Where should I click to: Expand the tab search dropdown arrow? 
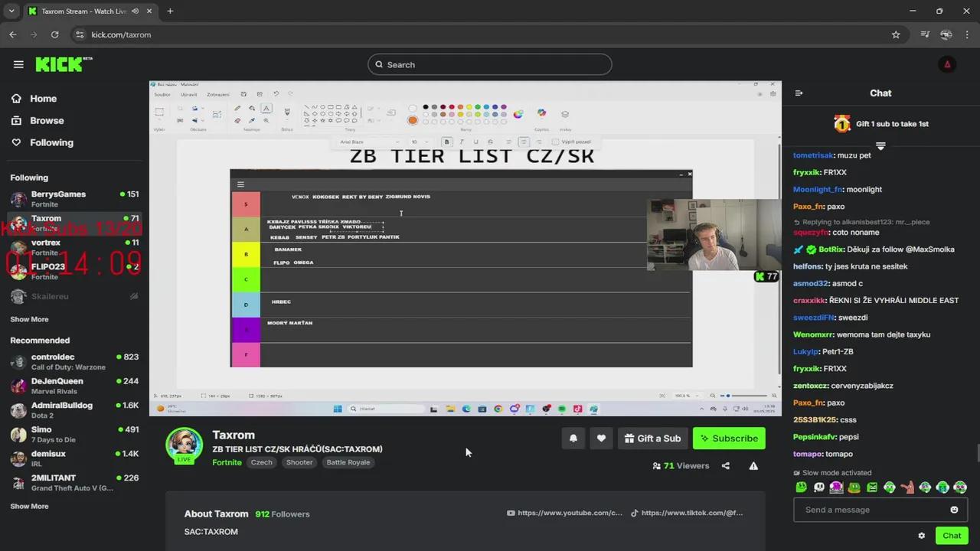click(11, 11)
